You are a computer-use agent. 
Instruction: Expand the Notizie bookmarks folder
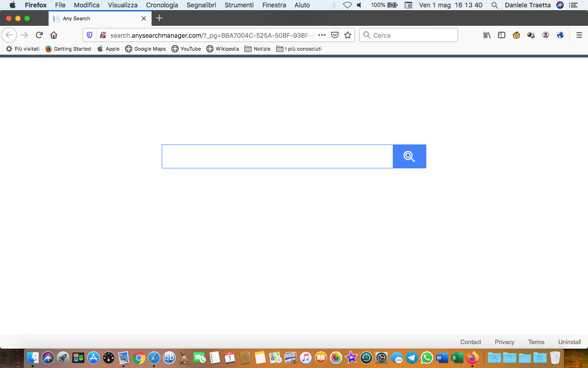(258, 49)
